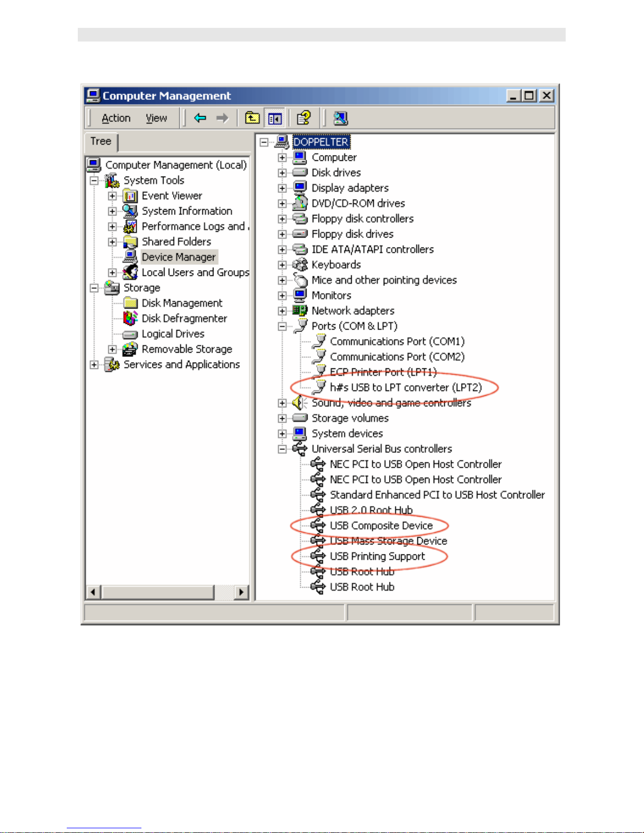Click the Services and Applications icon
Screen dimensions: 644x833
(111, 364)
